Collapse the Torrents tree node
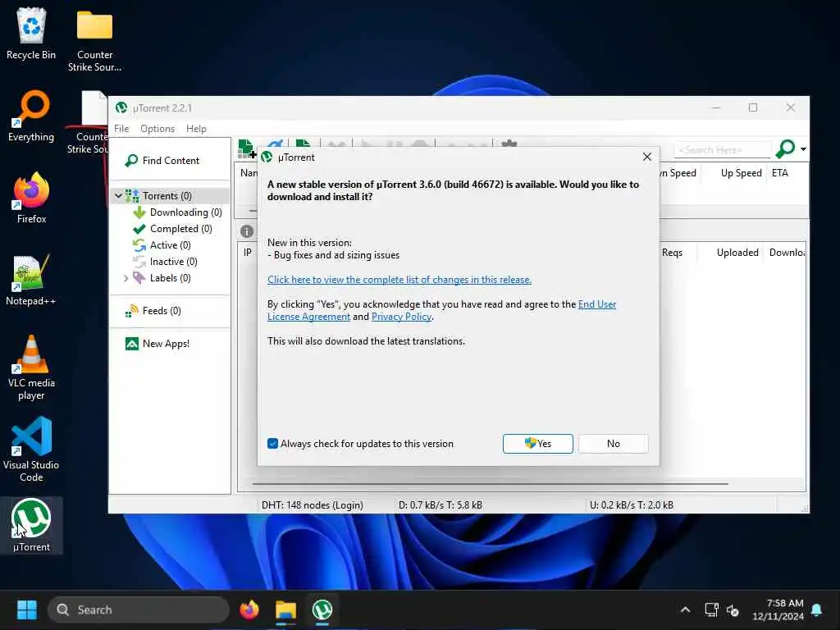This screenshot has width=840, height=630. (118, 196)
